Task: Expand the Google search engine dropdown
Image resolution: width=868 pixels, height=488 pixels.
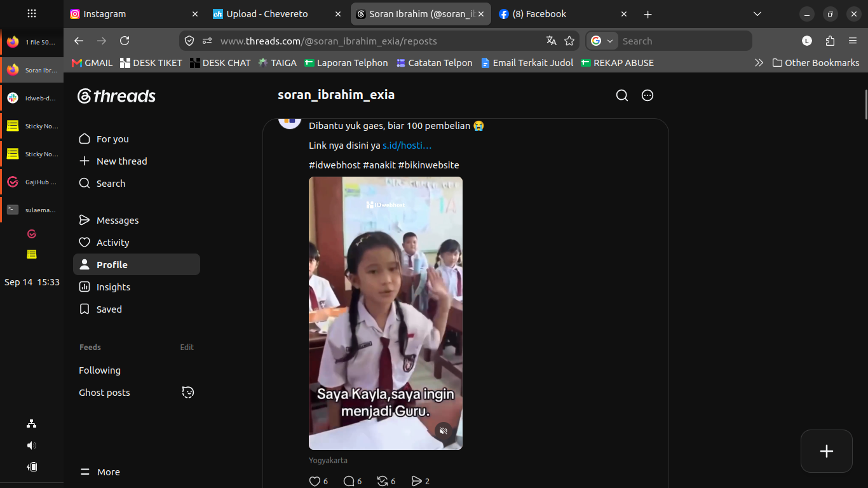Action: click(x=602, y=41)
